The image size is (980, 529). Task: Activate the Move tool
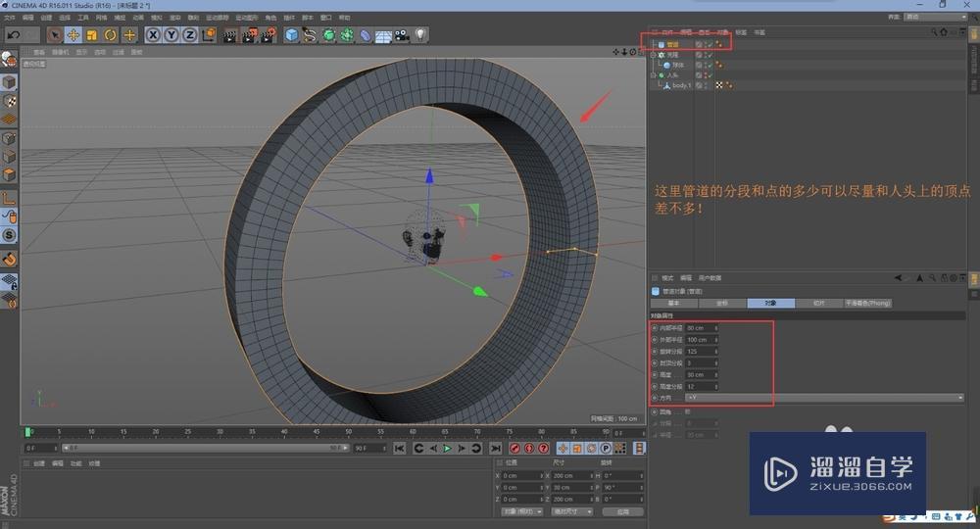(x=73, y=35)
